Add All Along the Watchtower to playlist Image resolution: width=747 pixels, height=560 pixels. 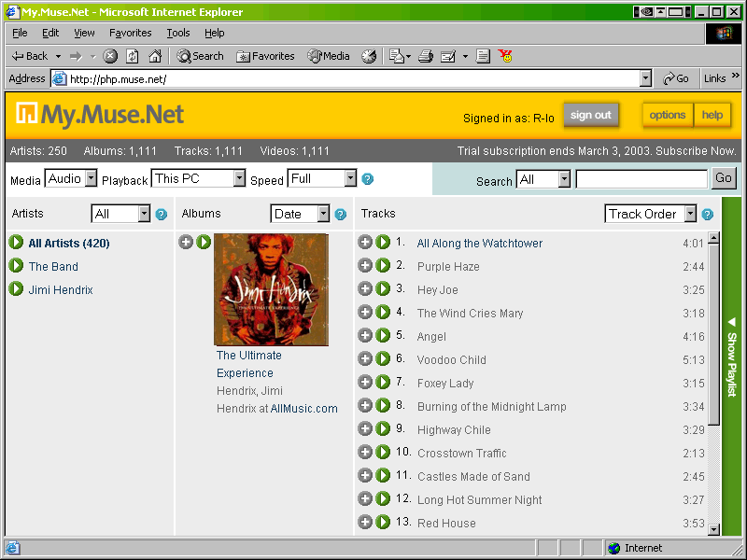[x=365, y=242]
